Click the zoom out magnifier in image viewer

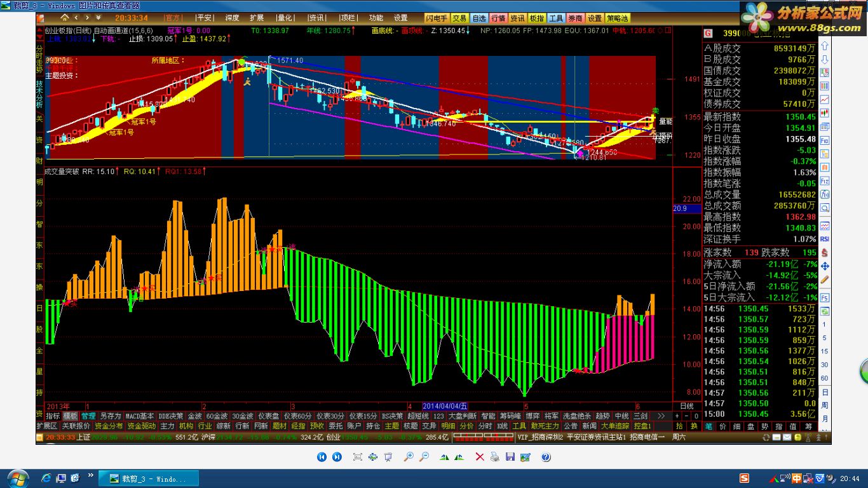point(424,457)
